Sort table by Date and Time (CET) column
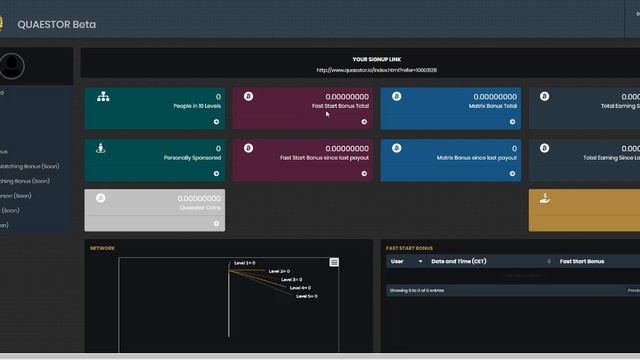 (490, 262)
